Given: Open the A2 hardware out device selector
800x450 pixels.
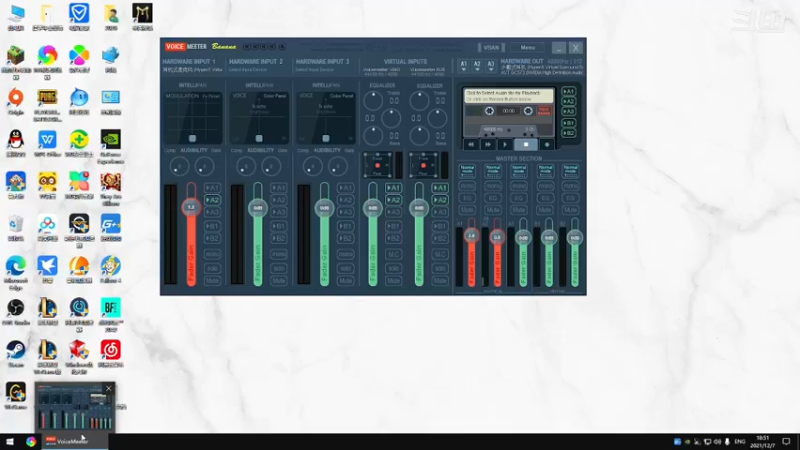Looking at the screenshot, I should click(477, 65).
